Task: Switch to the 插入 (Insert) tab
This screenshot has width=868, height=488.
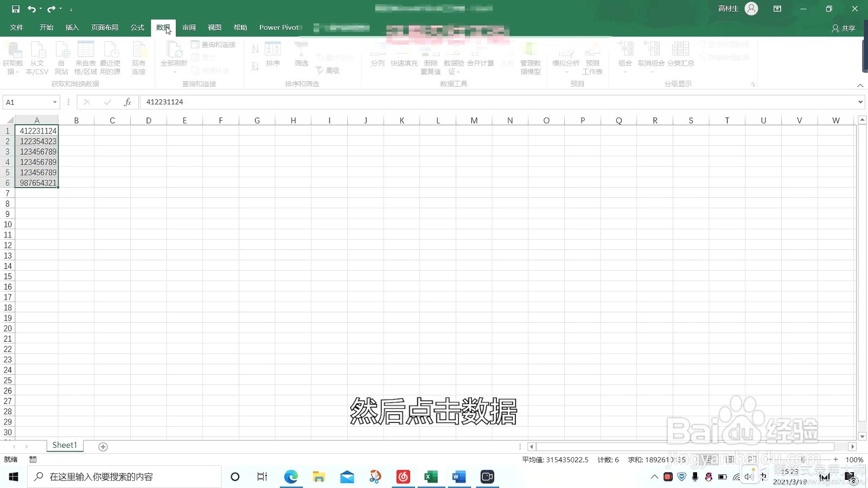Action: point(72,28)
